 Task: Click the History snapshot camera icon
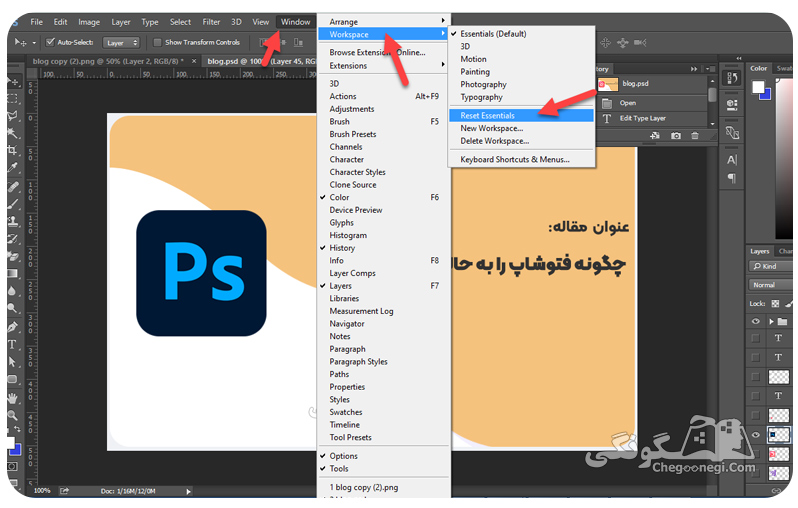coord(676,135)
